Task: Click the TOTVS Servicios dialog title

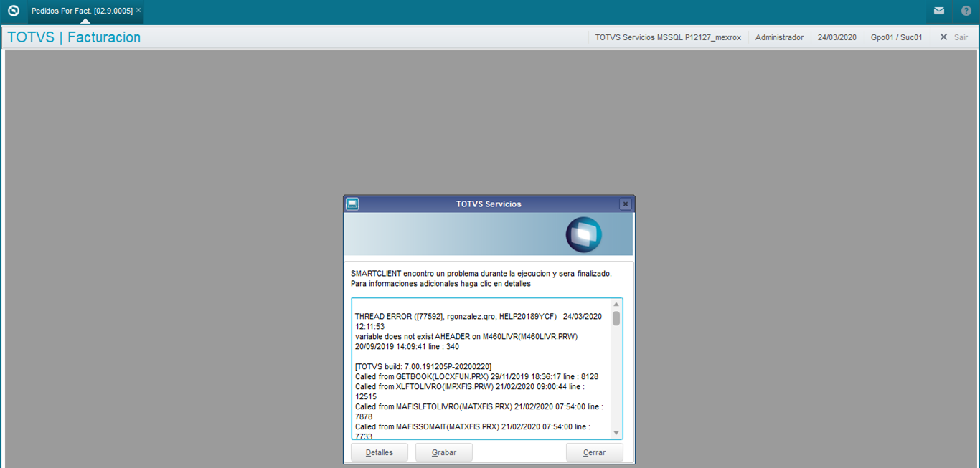Action: coord(489,204)
